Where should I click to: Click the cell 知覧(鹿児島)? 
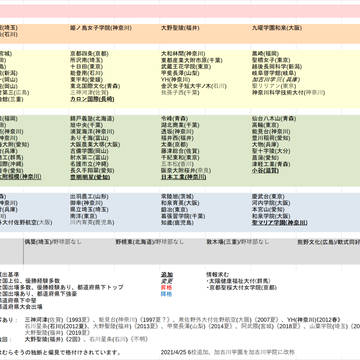point(177,223)
